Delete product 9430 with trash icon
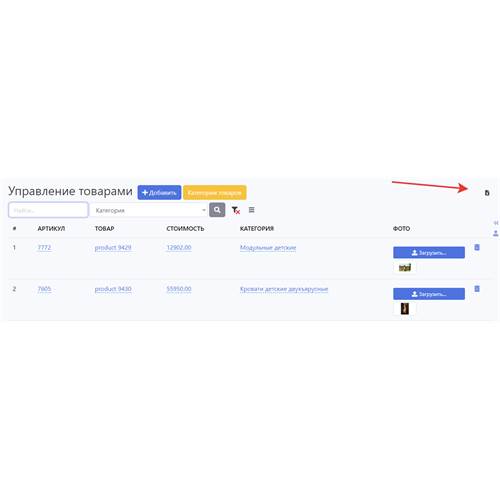Screen dimensions: 500x500 (477, 289)
